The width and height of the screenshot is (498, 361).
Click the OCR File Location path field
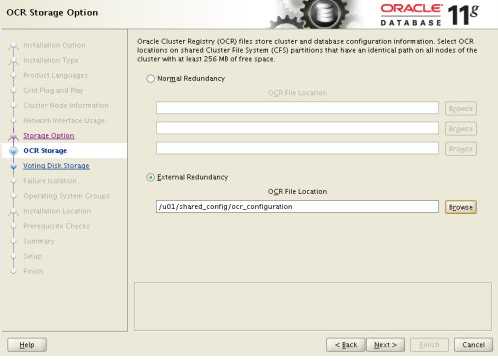(x=297, y=207)
